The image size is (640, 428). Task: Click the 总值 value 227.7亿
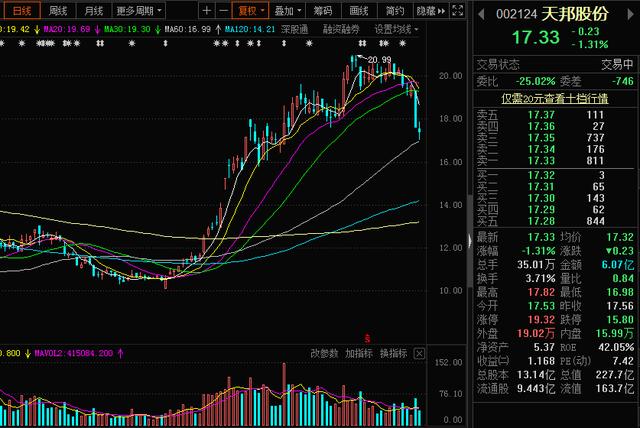pyautogui.click(x=615, y=375)
